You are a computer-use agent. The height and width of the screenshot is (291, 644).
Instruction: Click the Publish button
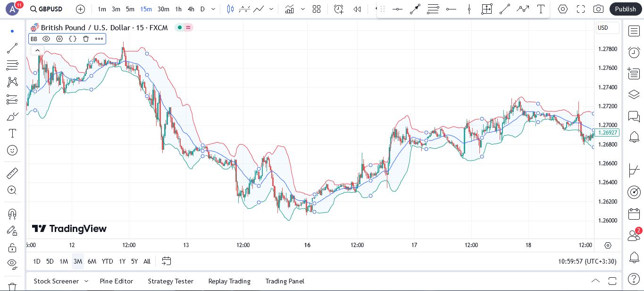click(x=626, y=9)
